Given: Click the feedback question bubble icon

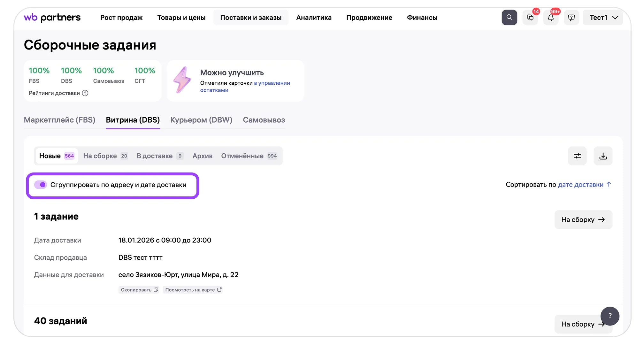Looking at the screenshot, I should (x=571, y=18).
